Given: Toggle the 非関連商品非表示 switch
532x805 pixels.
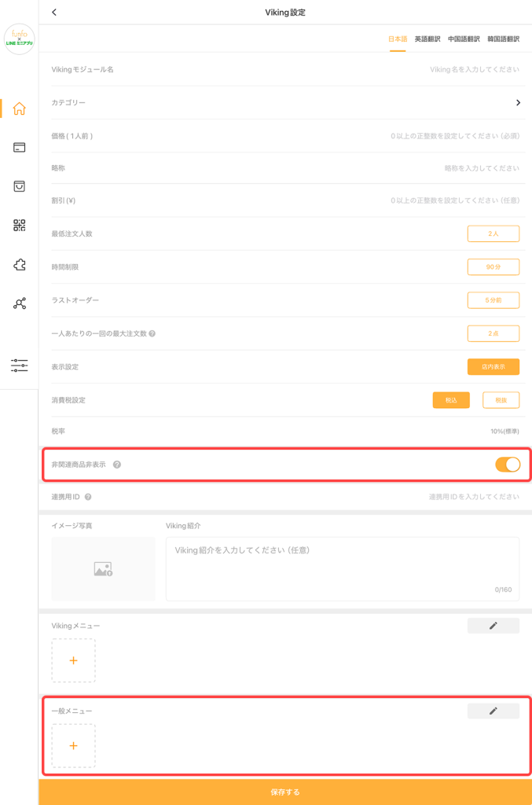Looking at the screenshot, I should 508,465.
